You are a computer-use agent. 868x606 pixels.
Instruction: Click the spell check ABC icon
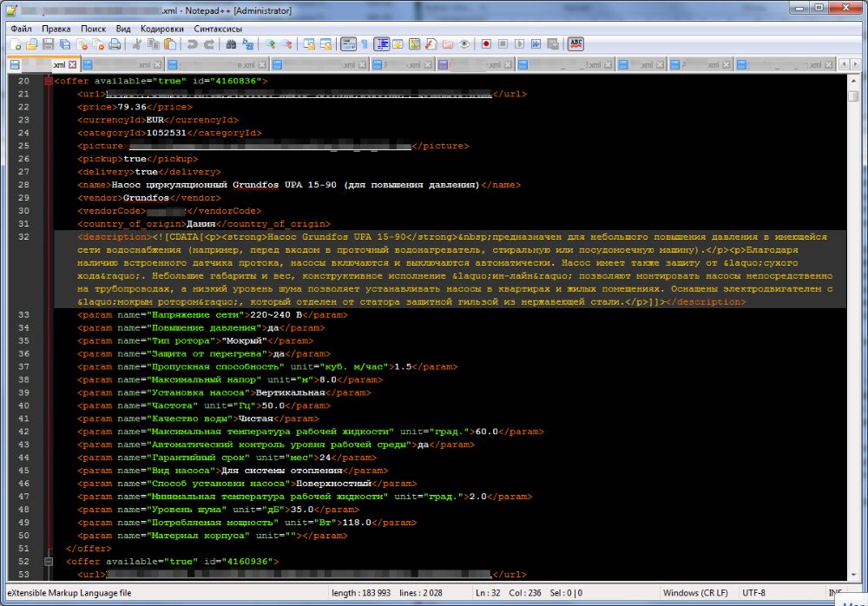[x=575, y=43]
